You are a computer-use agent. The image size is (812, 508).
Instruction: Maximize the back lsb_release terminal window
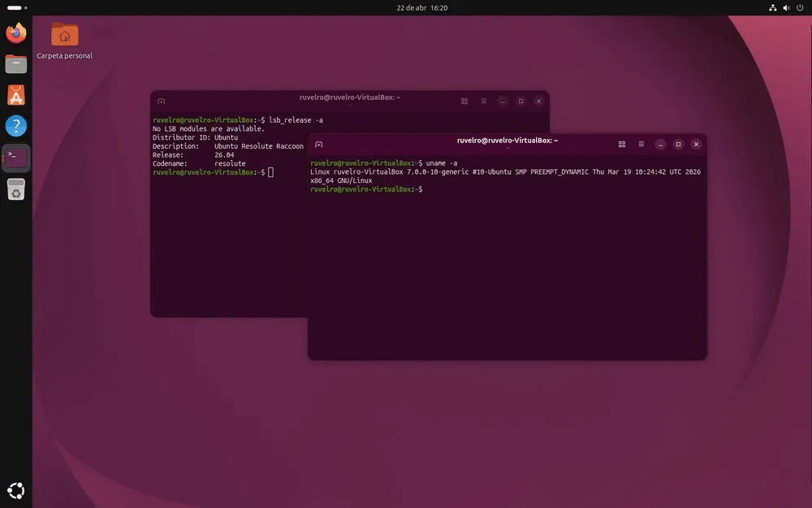521,101
